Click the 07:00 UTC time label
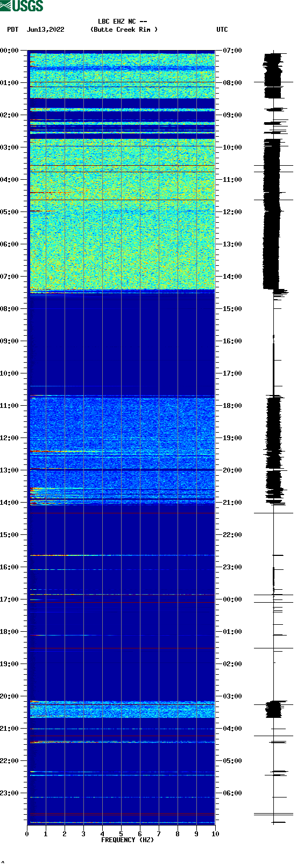Viewport: 297px width, 868px height. coord(232,51)
